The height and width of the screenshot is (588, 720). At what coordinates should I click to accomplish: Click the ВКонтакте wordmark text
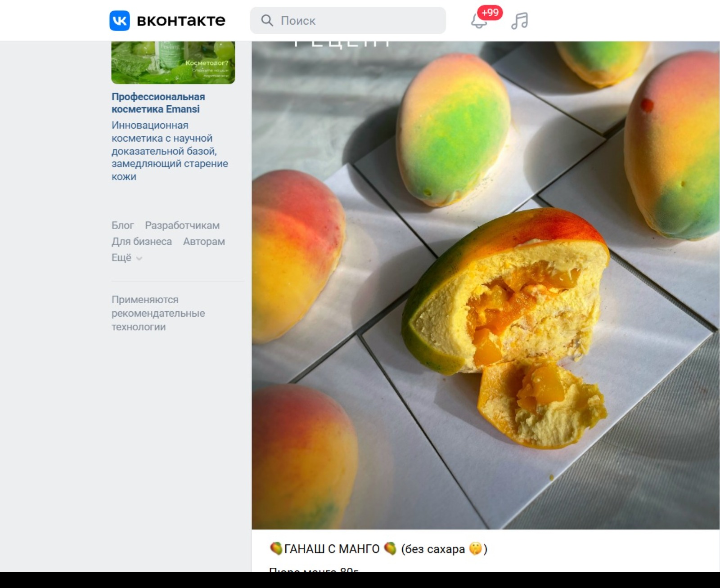[x=181, y=21]
